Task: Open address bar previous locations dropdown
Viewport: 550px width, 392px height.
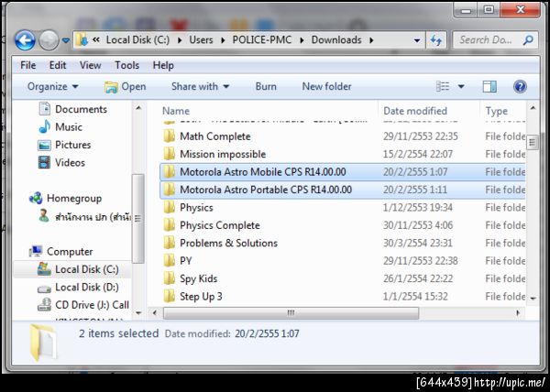Action: [417, 40]
